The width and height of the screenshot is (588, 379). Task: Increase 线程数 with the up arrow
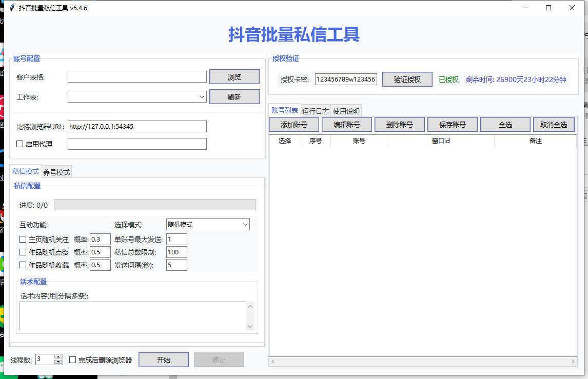(58, 357)
